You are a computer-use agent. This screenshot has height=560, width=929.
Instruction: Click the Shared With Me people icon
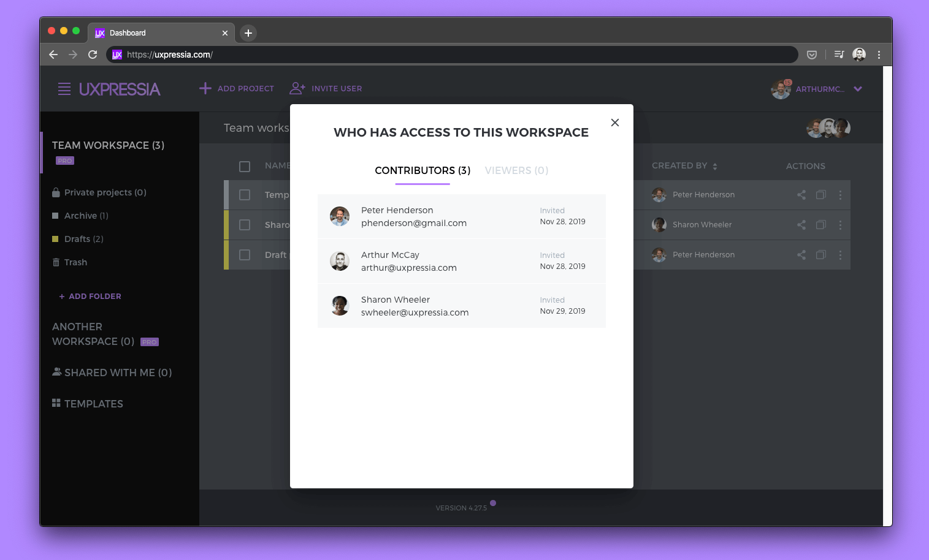coord(57,371)
